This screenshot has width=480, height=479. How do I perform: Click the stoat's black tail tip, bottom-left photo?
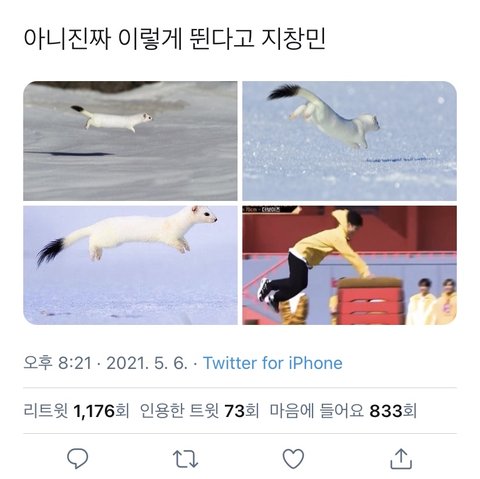pos(51,252)
